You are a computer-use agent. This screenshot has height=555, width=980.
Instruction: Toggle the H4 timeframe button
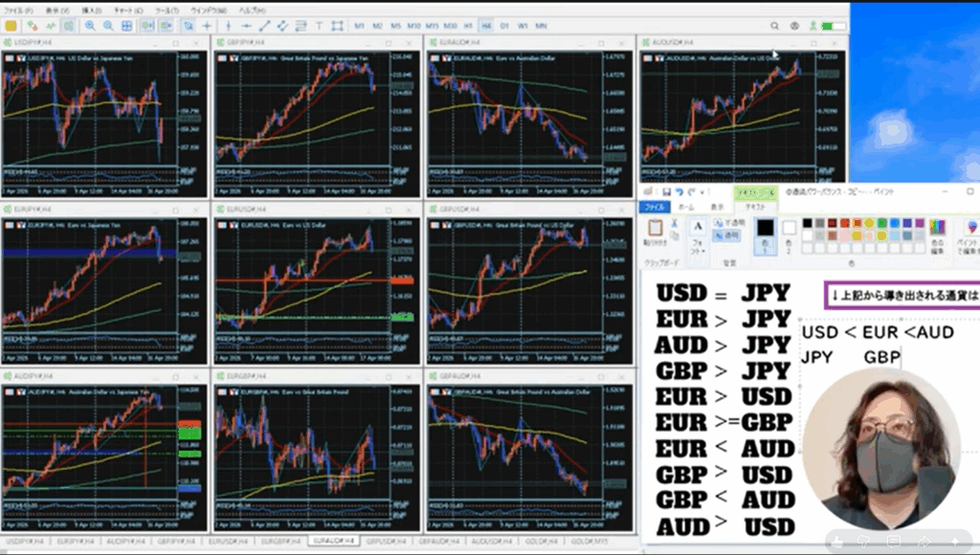486,26
